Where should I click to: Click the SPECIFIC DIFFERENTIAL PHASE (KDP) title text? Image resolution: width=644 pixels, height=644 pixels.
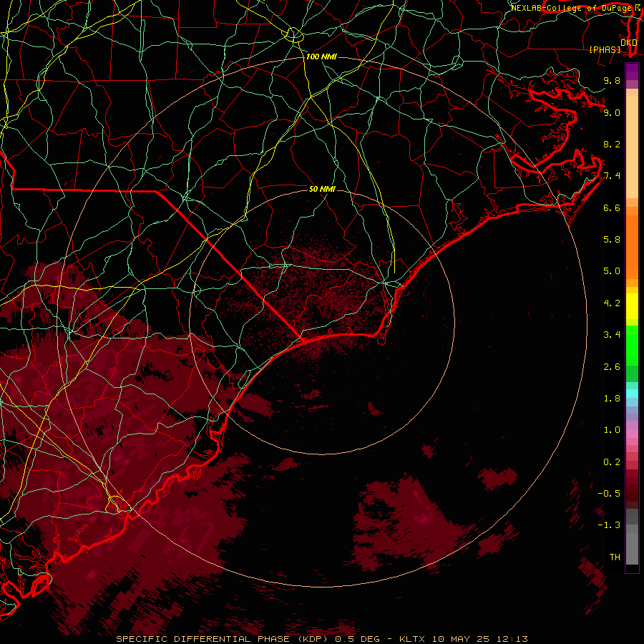coord(222,639)
